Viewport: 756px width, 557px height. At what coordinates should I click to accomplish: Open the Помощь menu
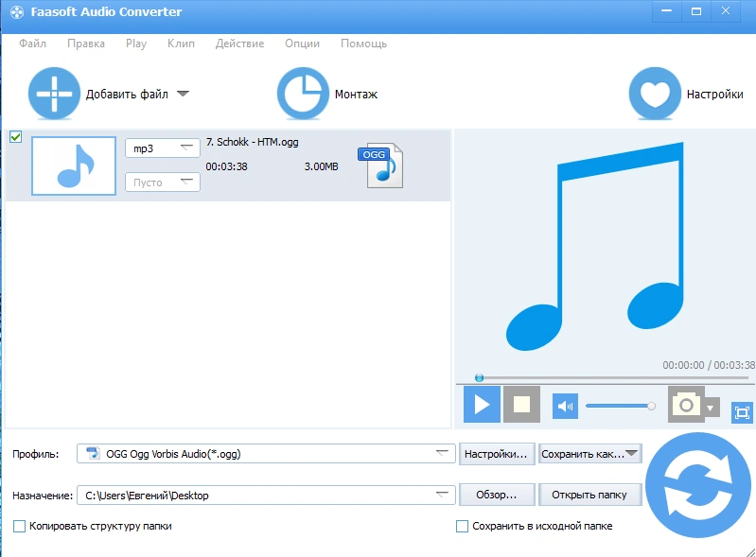364,44
